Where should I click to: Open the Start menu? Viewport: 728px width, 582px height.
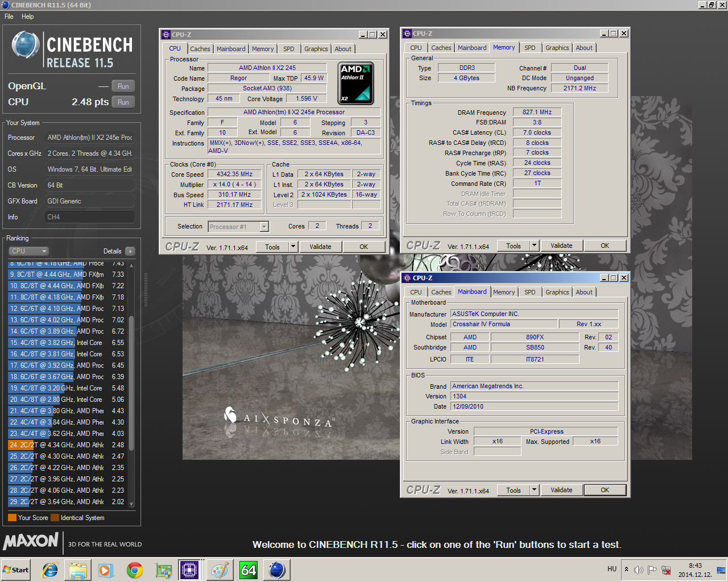[x=16, y=570]
